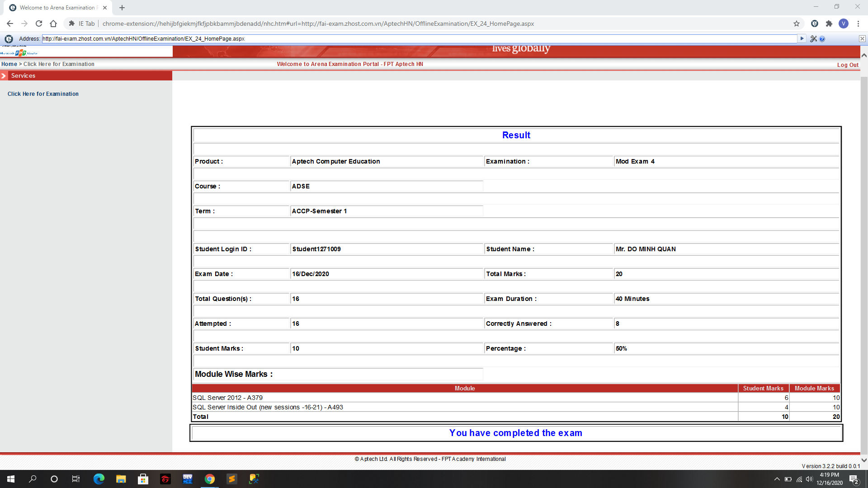Switch to Chrome on the taskbar
The width and height of the screenshot is (868, 488).
coord(210,479)
